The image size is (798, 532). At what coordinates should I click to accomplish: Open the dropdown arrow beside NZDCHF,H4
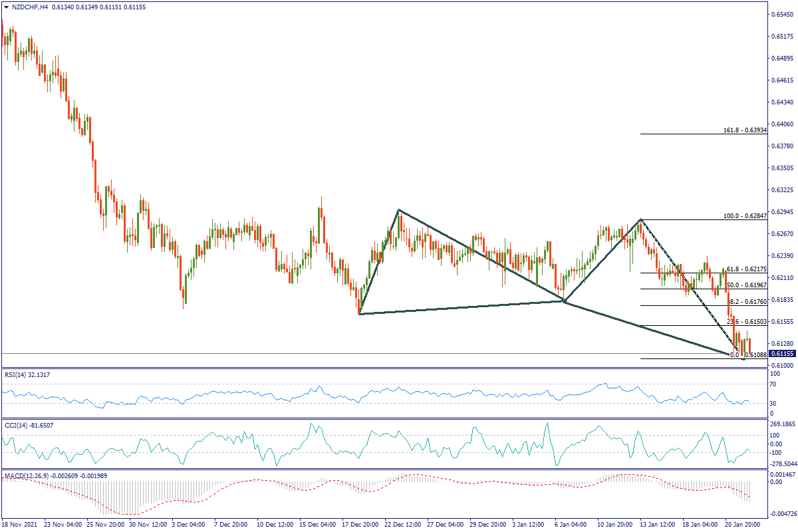pos(6,7)
